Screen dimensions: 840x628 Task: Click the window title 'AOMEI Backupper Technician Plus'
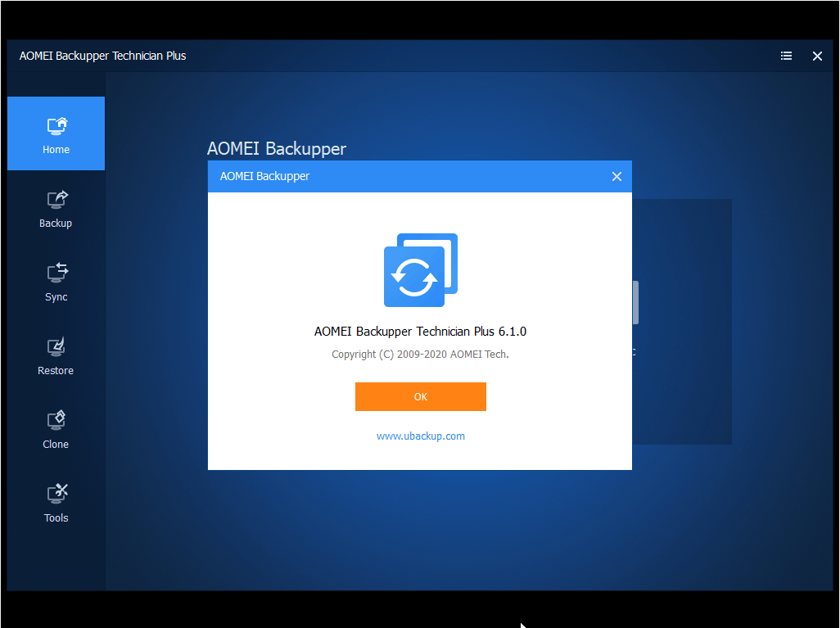102,56
